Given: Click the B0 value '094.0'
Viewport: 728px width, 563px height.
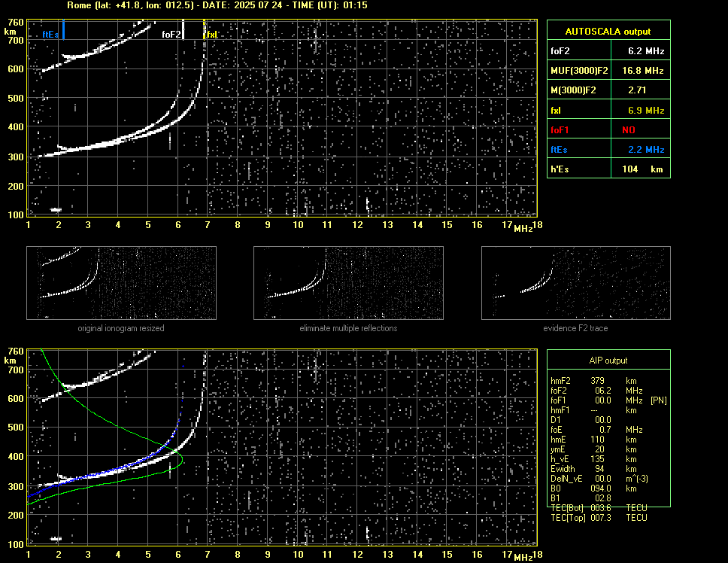Looking at the screenshot, I should coord(601,488).
